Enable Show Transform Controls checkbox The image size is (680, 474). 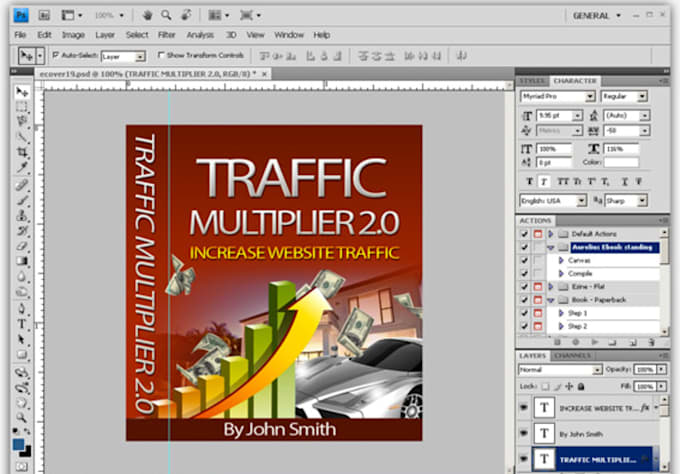[x=161, y=55]
